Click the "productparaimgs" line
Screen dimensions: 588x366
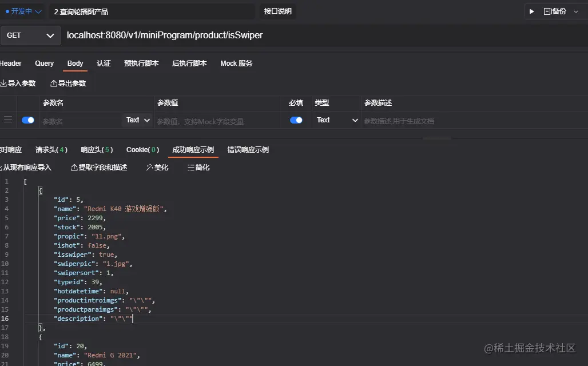[102, 309]
